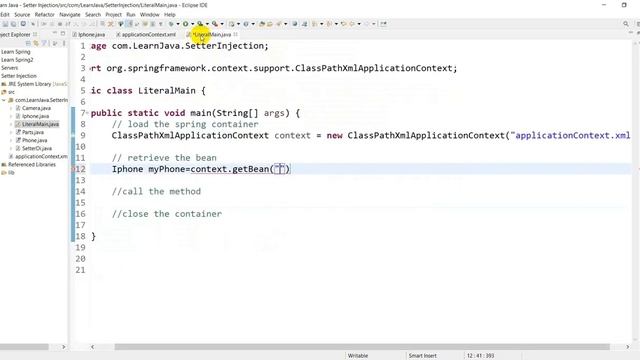Click the editor horizontal scrollbar thumb
This screenshot has height=360, width=640.
click(x=362, y=347)
